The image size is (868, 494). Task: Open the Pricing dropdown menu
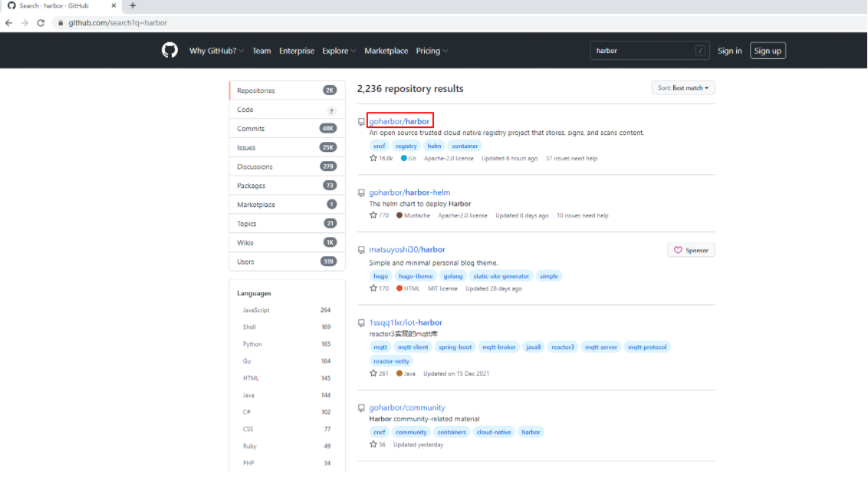pyautogui.click(x=432, y=51)
